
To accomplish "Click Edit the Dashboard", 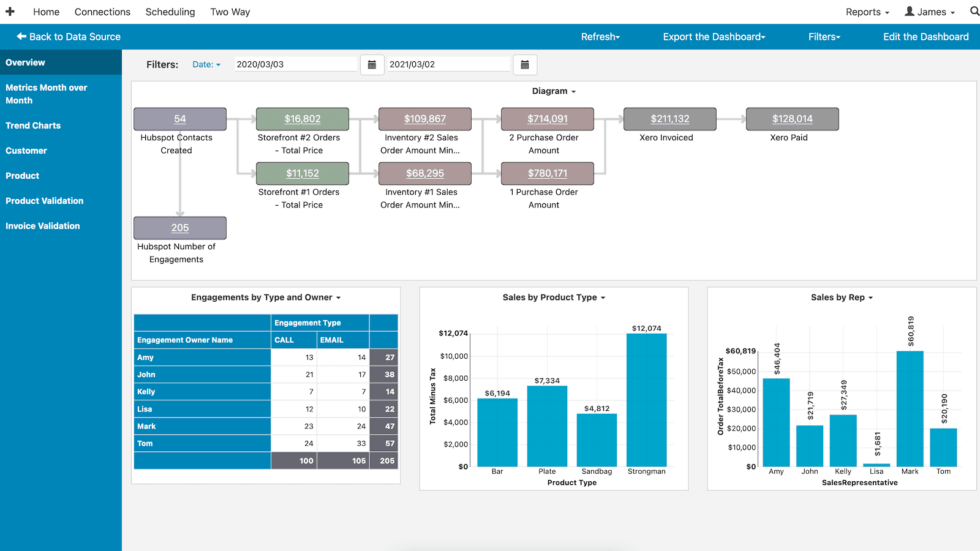I will click(925, 37).
